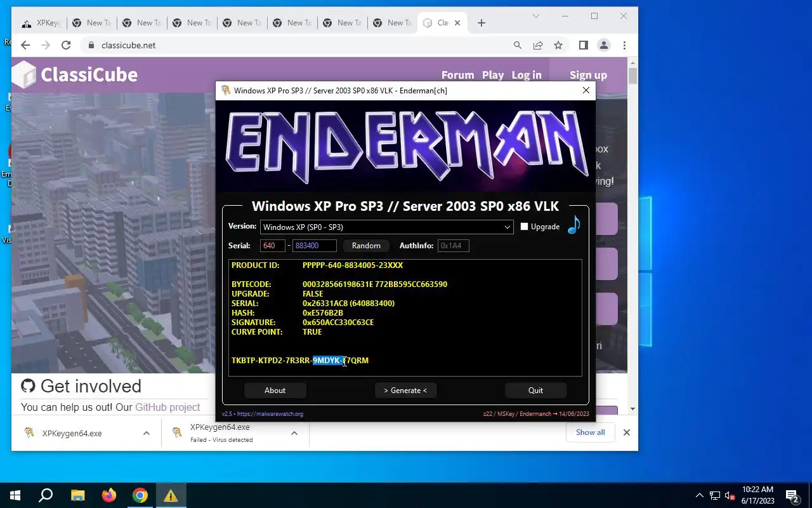Image resolution: width=812 pixels, height=508 pixels.
Task: Click the key icon in keygen title bar
Action: pos(225,90)
